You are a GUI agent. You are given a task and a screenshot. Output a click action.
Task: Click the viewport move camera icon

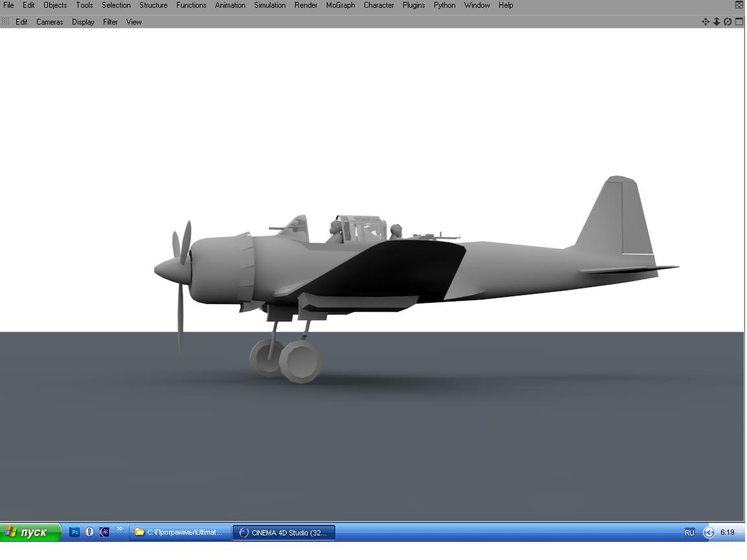tap(705, 21)
